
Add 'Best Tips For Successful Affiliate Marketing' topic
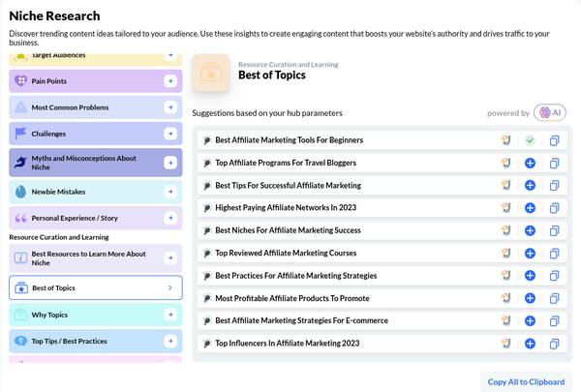[x=530, y=185]
